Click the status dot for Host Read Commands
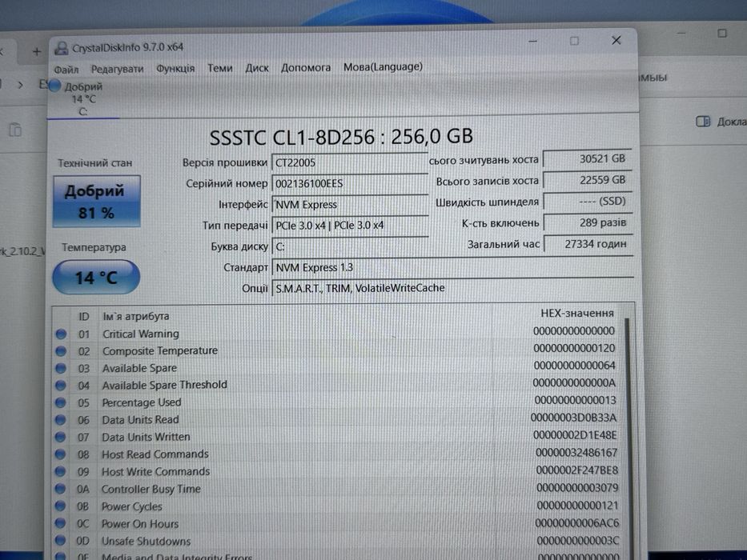This screenshot has width=747, height=560. pos(60,454)
